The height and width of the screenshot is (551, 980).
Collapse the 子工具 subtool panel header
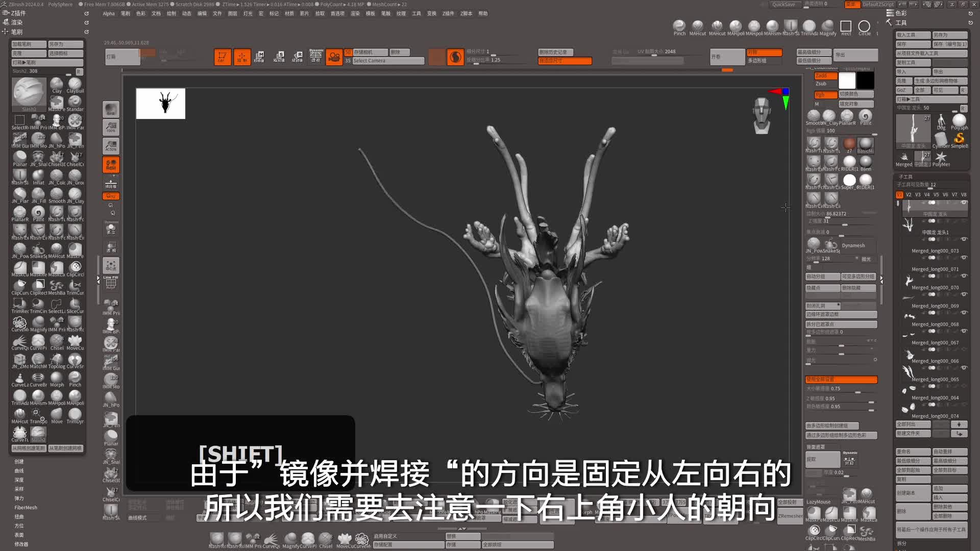pos(905,177)
